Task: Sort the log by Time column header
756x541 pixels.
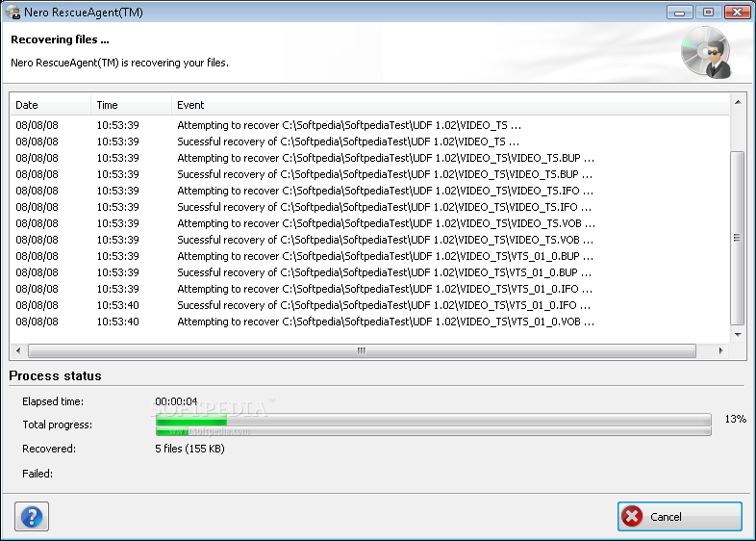Action: click(131, 105)
